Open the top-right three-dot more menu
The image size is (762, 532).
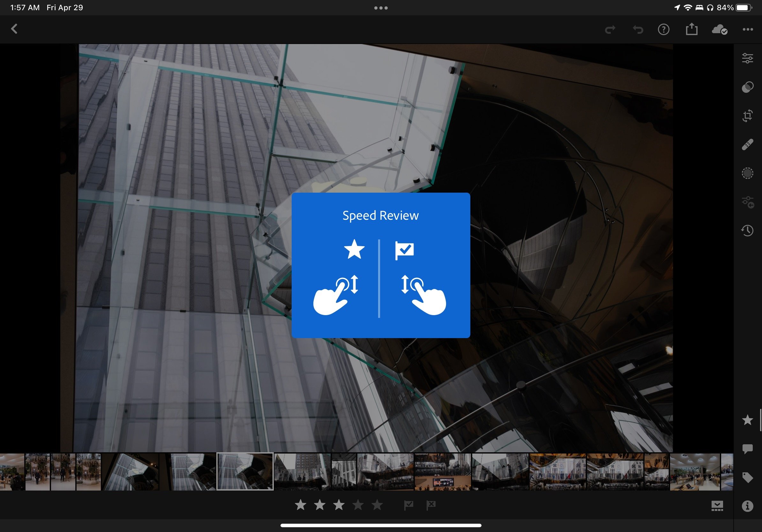coord(748,30)
